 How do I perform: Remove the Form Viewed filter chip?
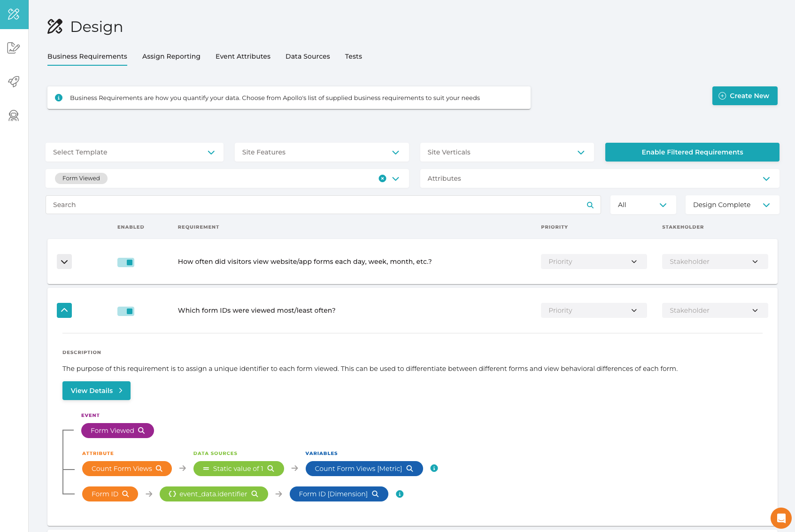pos(382,178)
